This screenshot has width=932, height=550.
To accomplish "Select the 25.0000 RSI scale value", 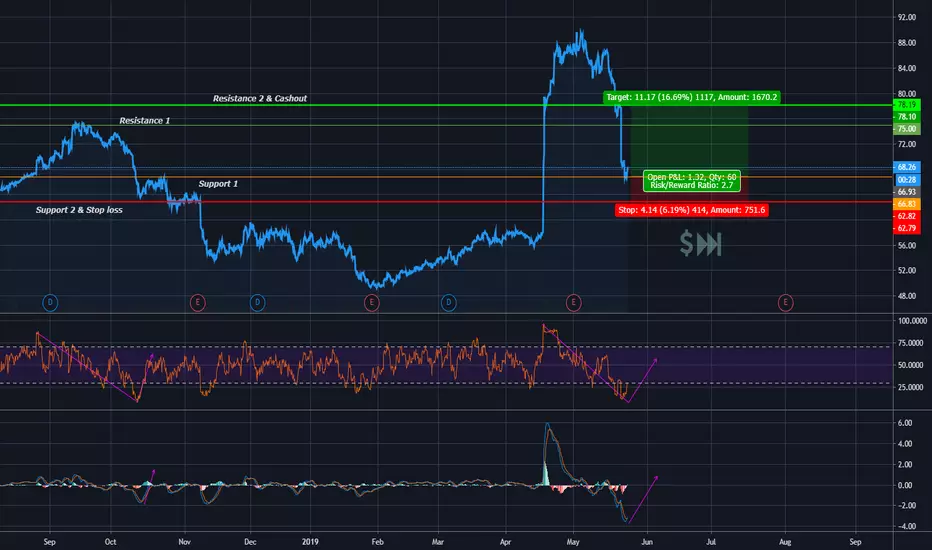I will [x=912, y=387].
